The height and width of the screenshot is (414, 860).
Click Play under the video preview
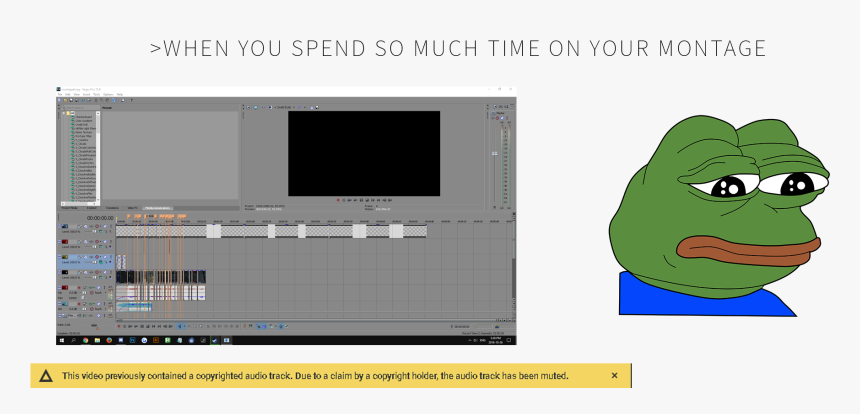pyautogui.click(x=355, y=200)
